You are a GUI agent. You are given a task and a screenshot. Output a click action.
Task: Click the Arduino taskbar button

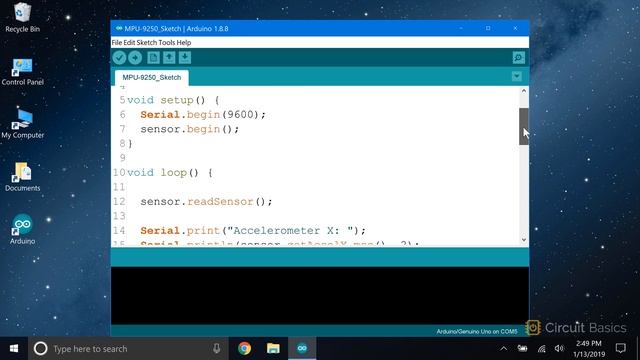point(302,349)
